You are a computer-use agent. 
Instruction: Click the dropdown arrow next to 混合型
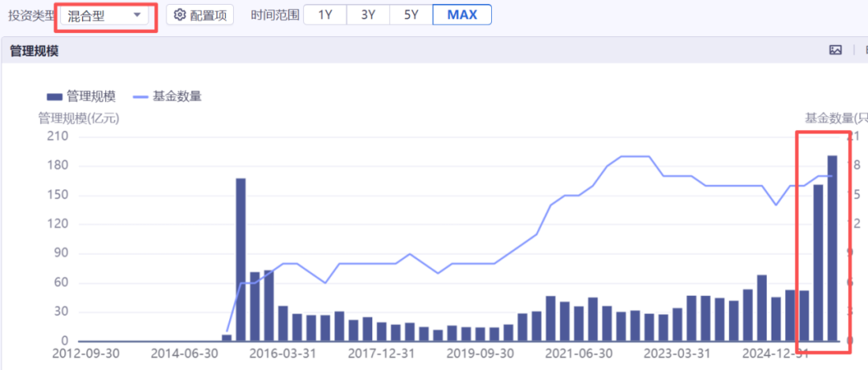(x=137, y=15)
